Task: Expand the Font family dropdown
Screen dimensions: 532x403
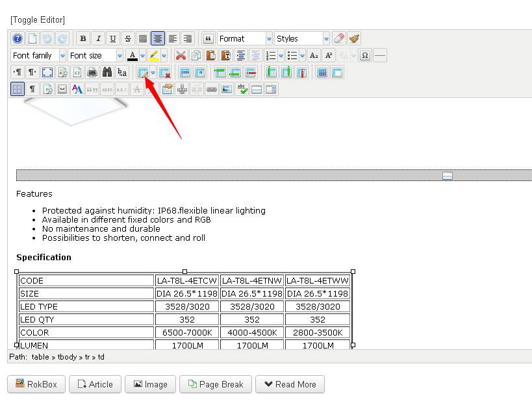Action: (x=38, y=56)
